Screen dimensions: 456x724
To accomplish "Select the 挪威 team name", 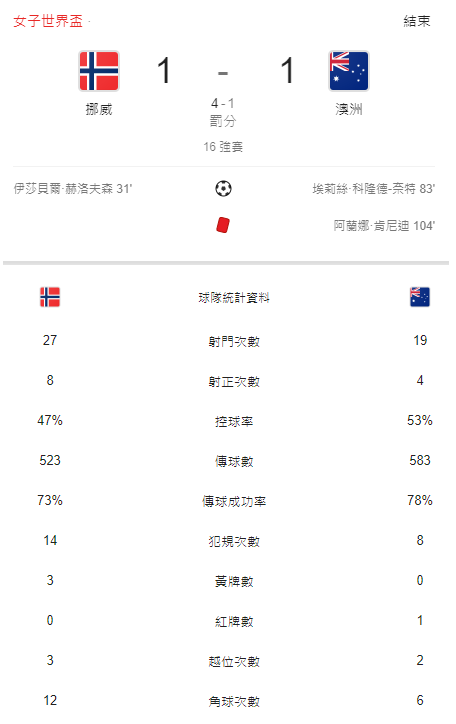I will 99,109.
